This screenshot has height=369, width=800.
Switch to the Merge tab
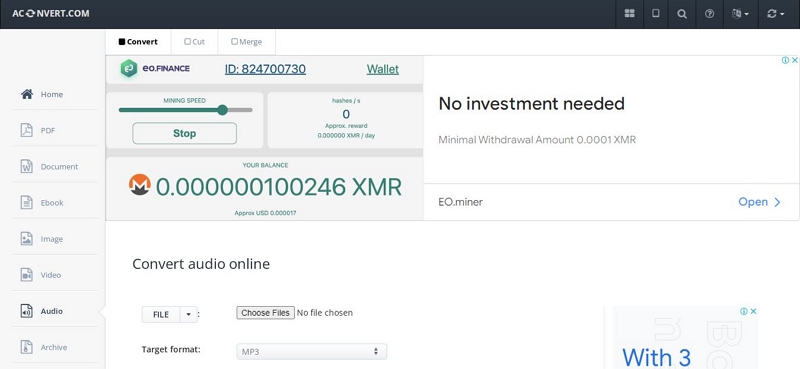tap(246, 42)
